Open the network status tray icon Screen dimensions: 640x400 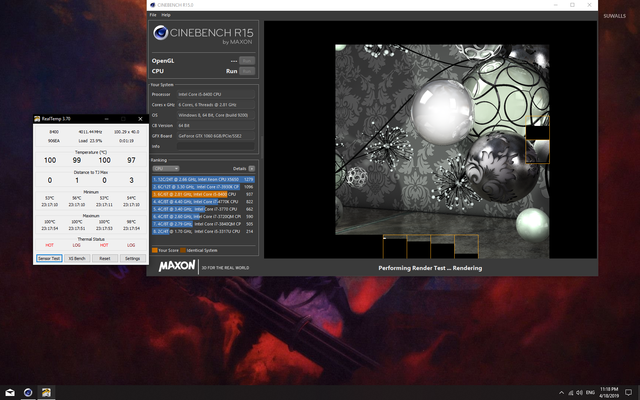(x=571, y=393)
